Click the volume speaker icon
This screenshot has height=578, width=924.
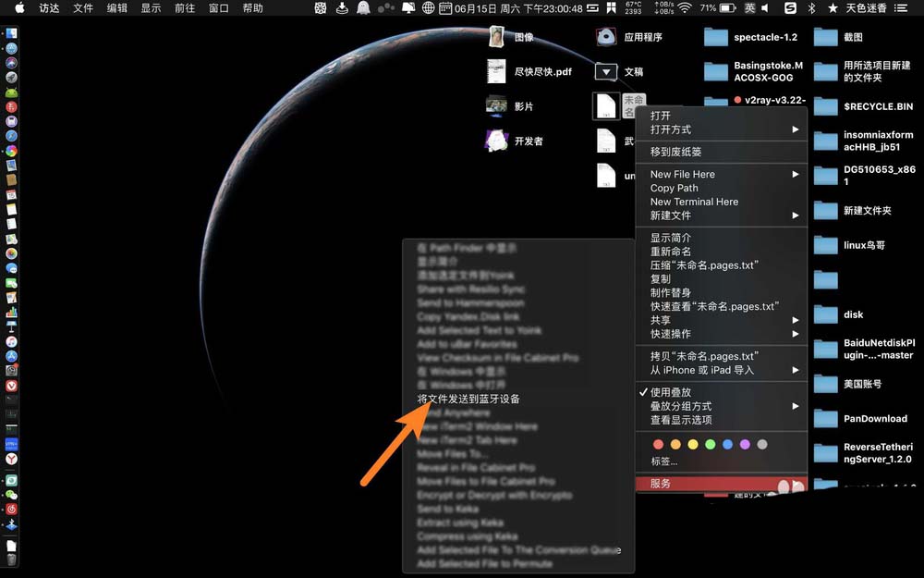coord(765,8)
